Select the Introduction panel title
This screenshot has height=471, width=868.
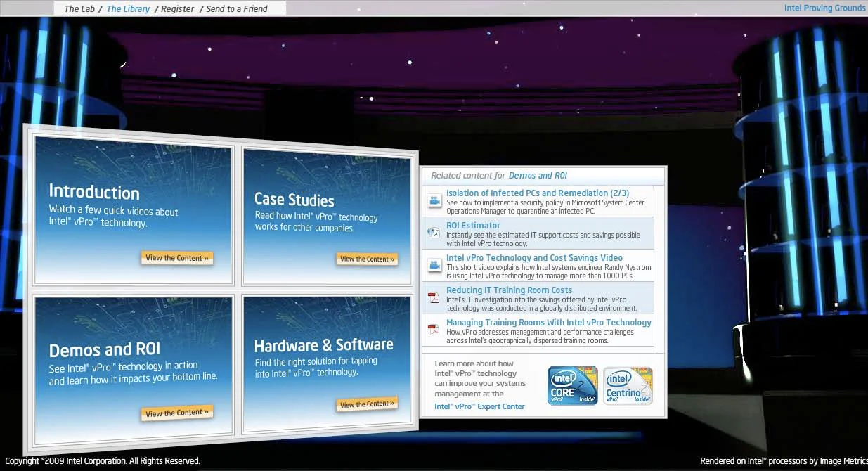click(x=94, y=193)
